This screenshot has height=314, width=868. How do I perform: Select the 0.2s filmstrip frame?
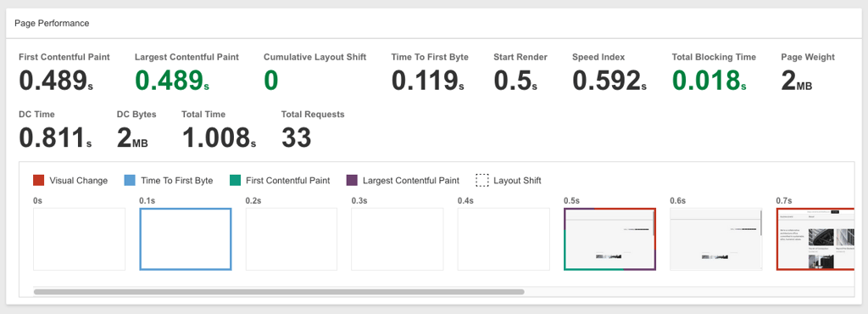292,239
